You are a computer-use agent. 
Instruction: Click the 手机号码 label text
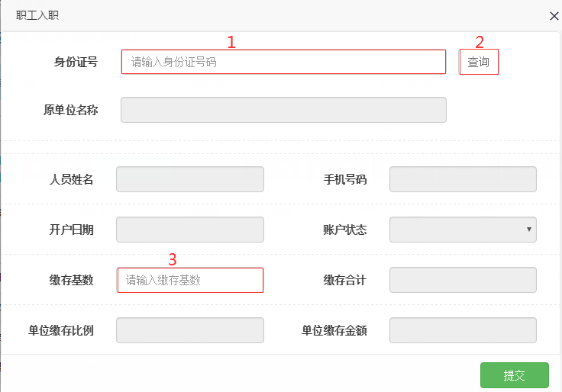coord(345,180)
